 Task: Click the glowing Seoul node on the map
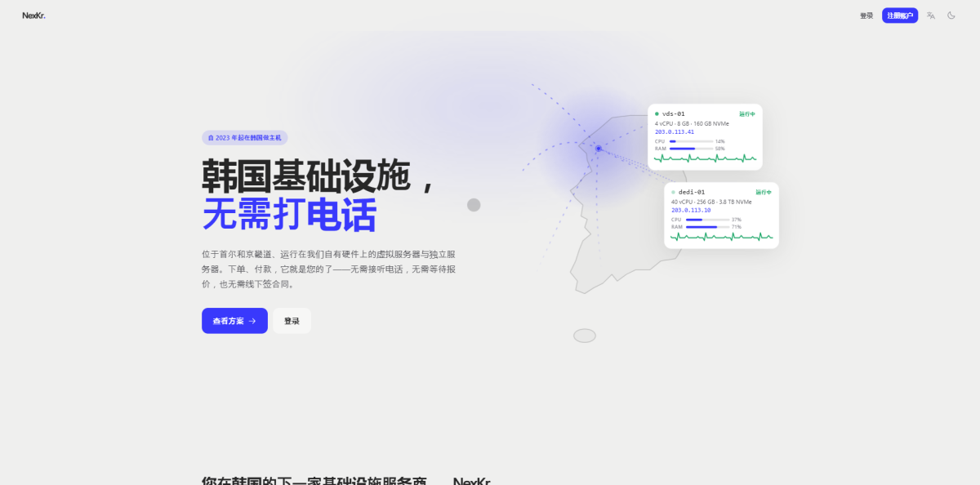(598, 148)
